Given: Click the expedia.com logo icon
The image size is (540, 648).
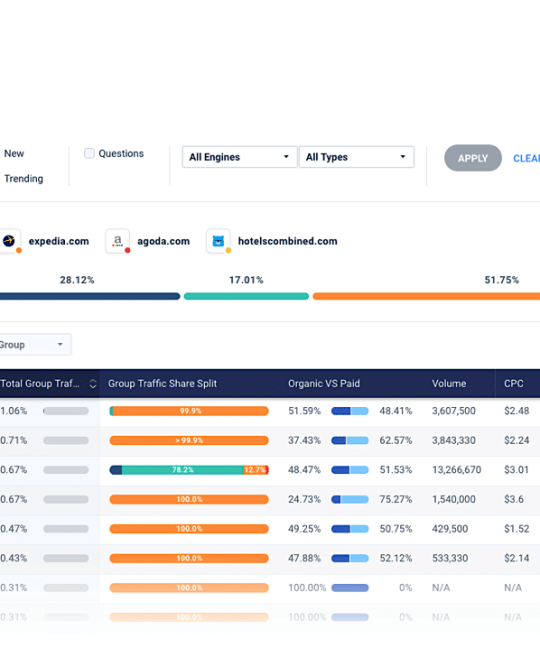Looking at the screenshot, I should (x=9, y=241).
